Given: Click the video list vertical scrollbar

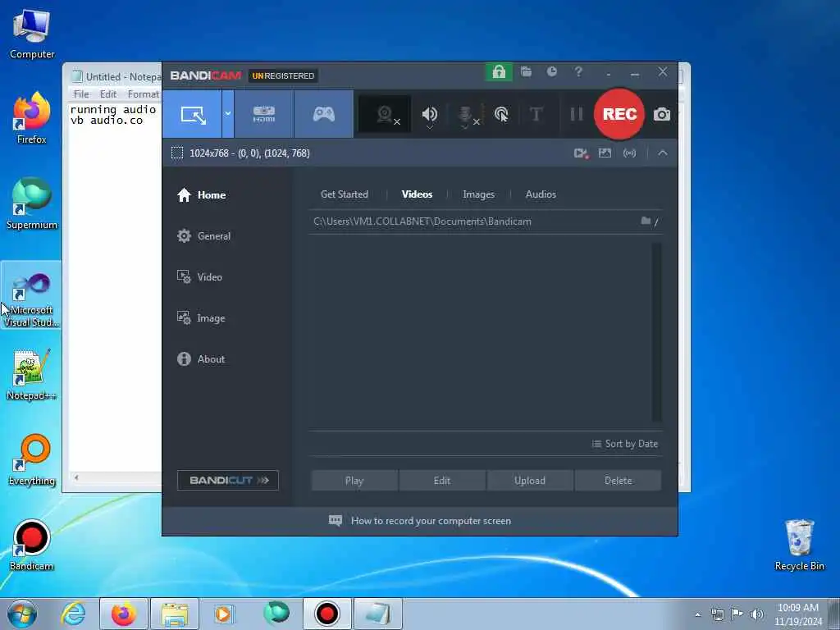Looking at the screenshot, I should click(656, 332).
